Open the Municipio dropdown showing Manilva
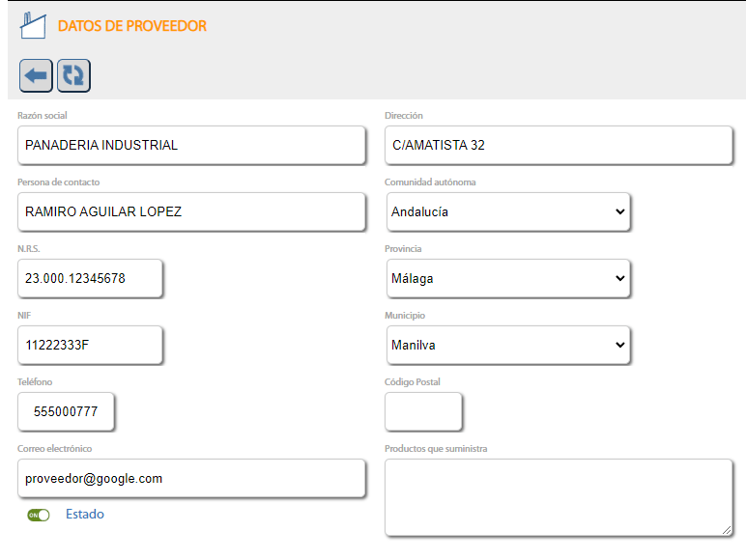 pyautogui.click(x=508, y=345)
